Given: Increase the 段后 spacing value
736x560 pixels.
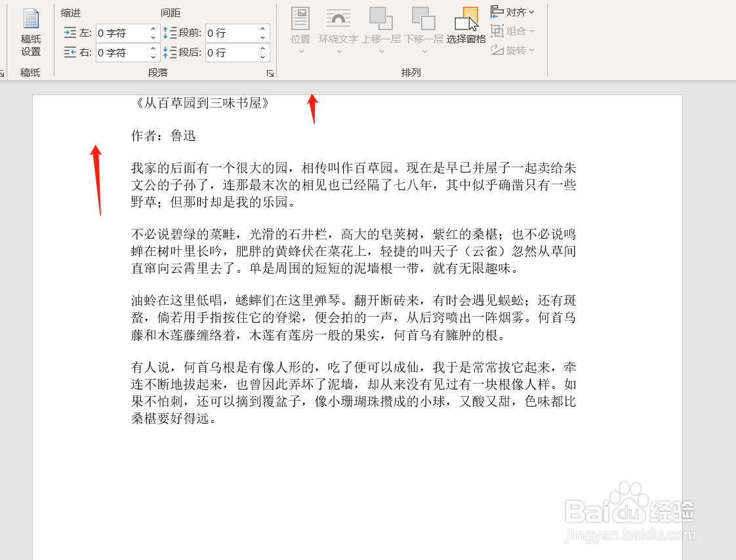Looking at the screenshot, I should pyautogui.click(x=262, y=48).
